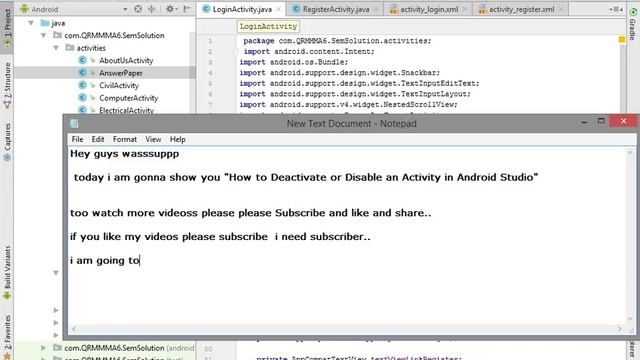
Task: Switch to activity_register.xml tab
Action: [x=521, y=9]
